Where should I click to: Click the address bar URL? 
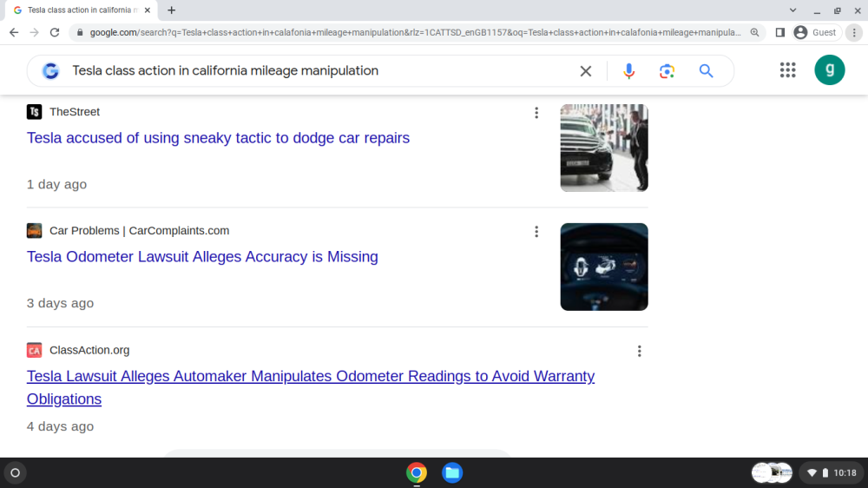tap(415, 33)
